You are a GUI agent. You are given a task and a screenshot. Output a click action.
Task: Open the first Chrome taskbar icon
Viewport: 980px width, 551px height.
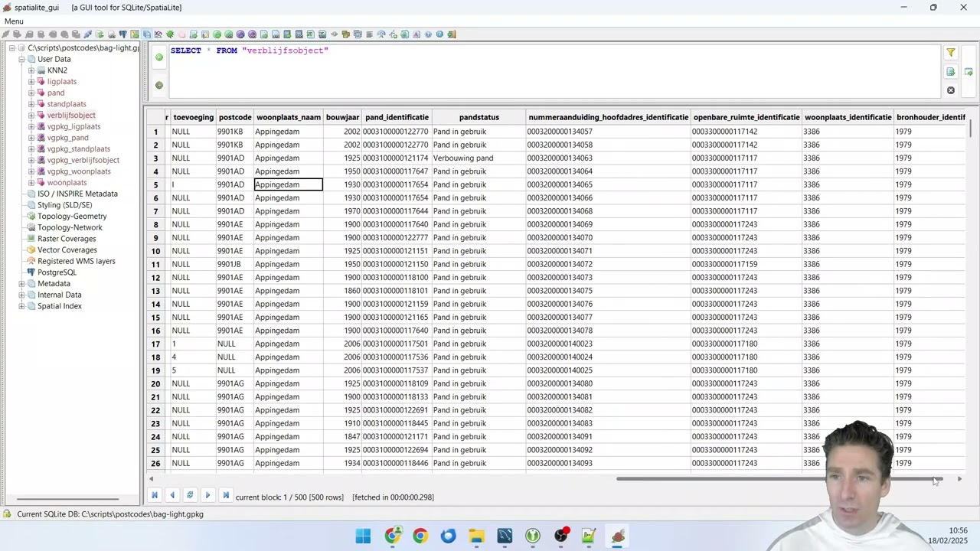(x=392, y=536)
